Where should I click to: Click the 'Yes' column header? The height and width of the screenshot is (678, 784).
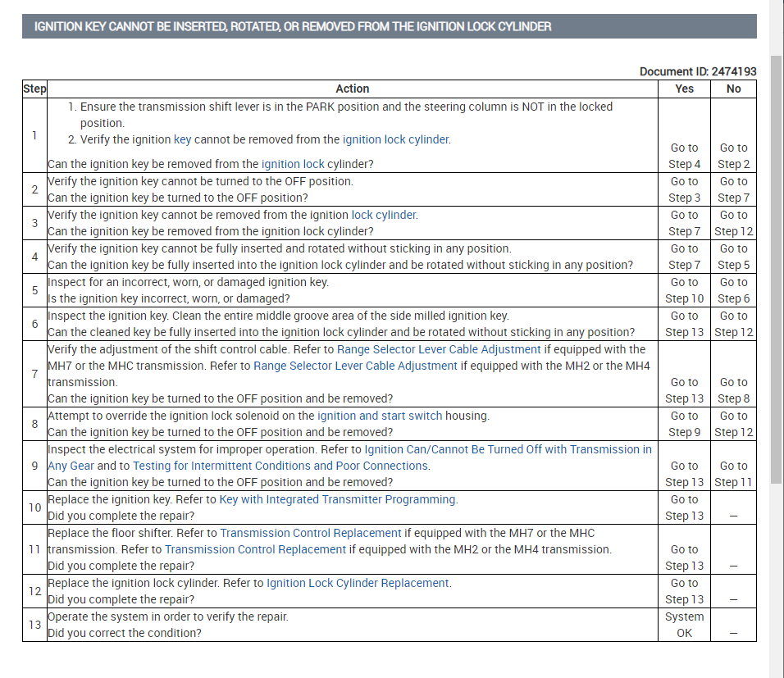pos(684,89)
